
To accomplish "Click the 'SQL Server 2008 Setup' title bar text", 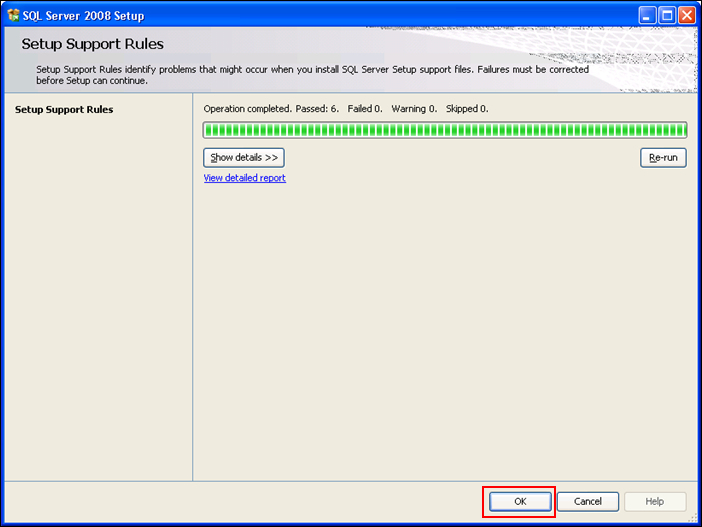I will pos(83,16).
